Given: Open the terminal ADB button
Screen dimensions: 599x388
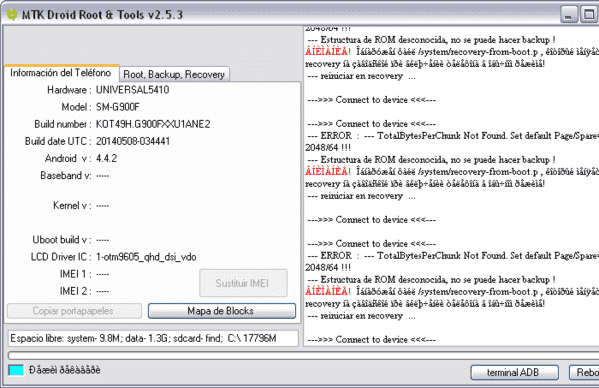Looking at the screenshot, I should pos(514,372).
